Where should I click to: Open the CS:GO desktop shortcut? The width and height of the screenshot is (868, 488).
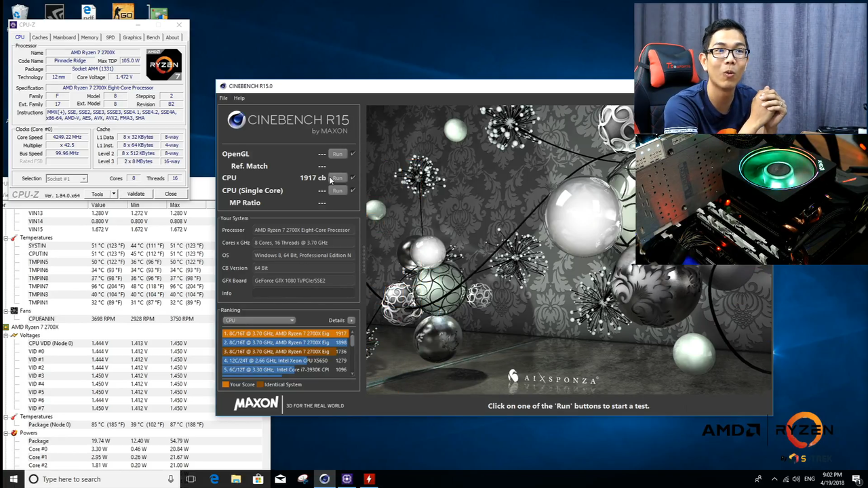123,12
